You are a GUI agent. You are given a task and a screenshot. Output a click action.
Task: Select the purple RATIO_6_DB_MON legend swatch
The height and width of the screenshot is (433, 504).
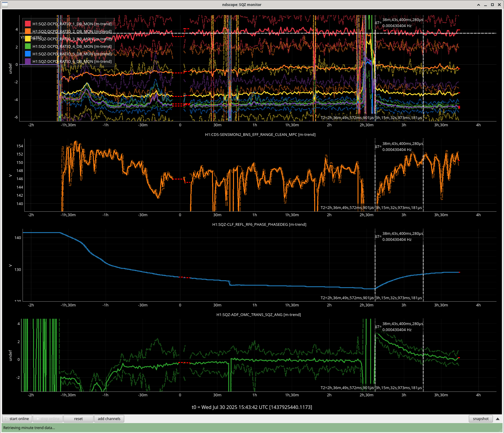[28, 61]
